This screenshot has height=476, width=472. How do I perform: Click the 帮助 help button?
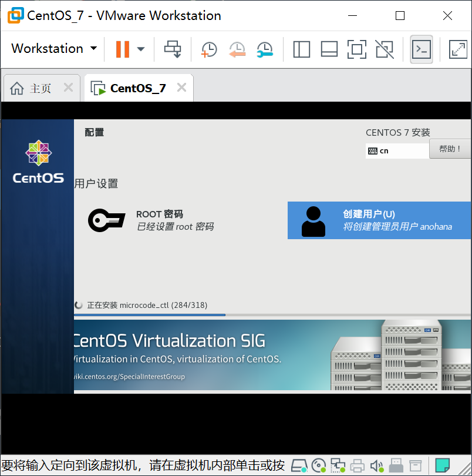click(x=450, y=149)
